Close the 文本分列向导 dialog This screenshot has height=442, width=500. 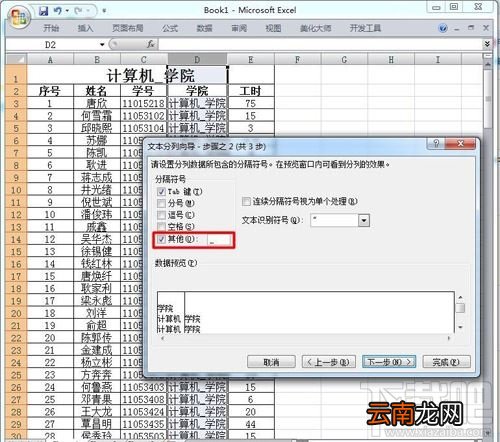460,144
